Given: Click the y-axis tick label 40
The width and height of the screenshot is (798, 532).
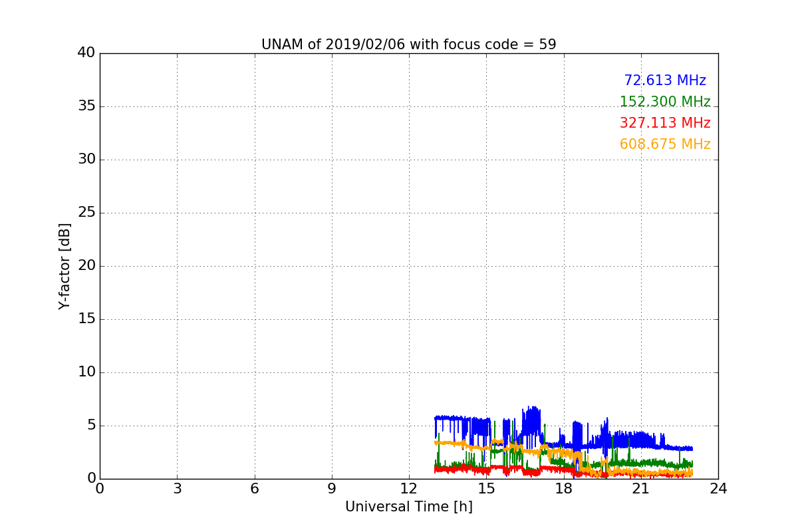Looking at the screenshot, I should point(86,53).
